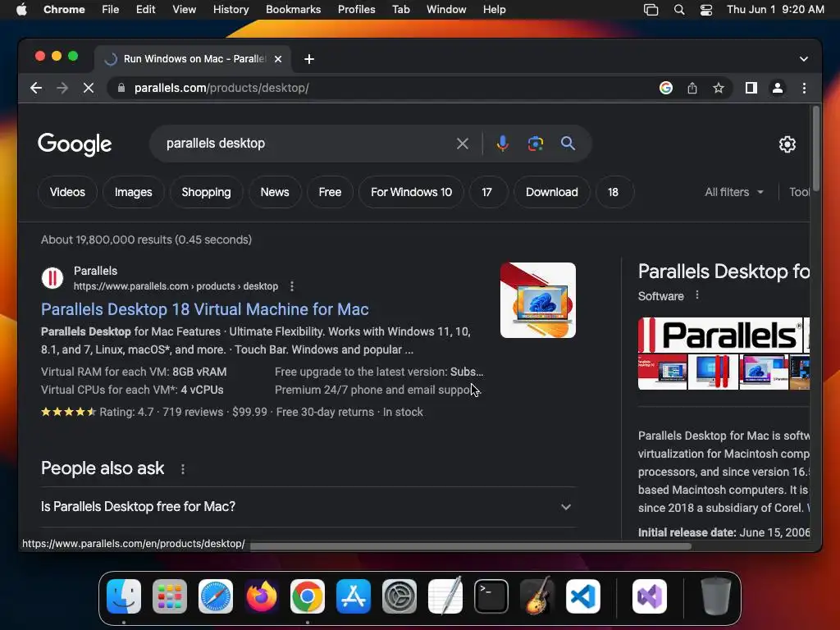Image resolution: width=840 pixels, height=630 pixels.
Task: Open the Bookmarks menu
Action: tap(293, 10)
